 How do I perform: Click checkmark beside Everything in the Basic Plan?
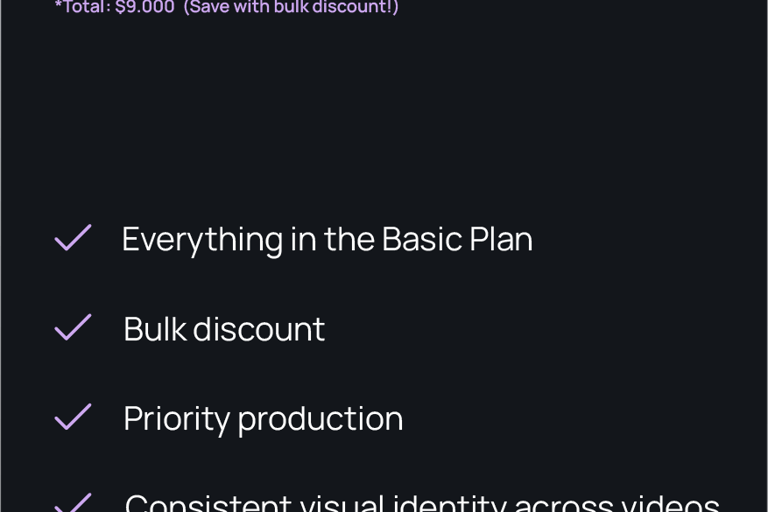(x=72, y=238)
